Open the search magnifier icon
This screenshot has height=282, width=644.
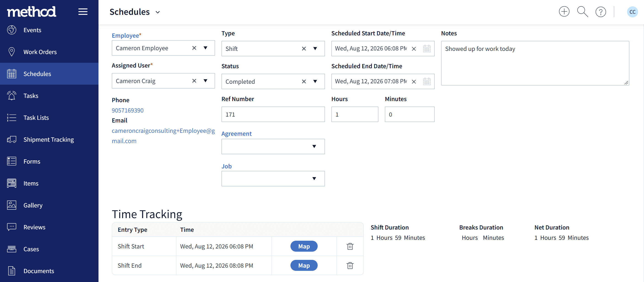582,12
